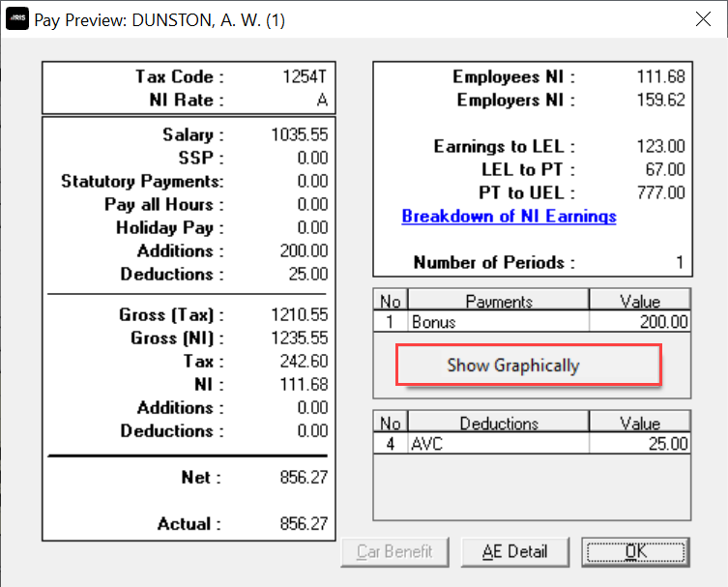The width and height of the screenshot is (728, 587).
Task: Click the LEL to PT value 67.00
Action: click(x=665, y=169)
